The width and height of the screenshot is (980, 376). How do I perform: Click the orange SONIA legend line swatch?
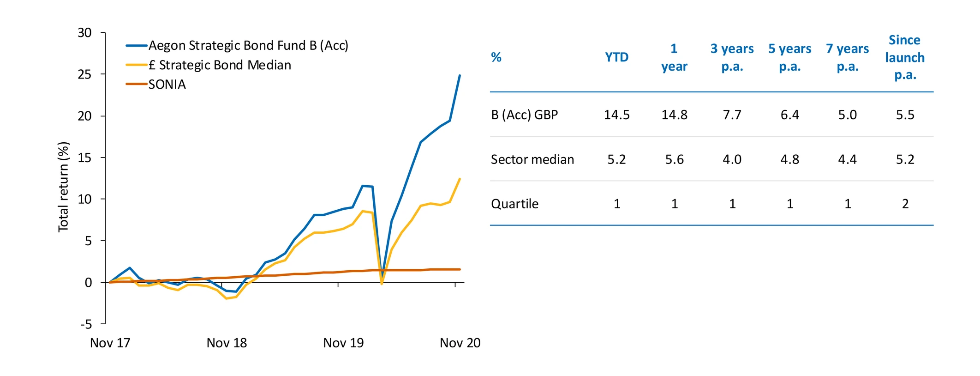pos(137,85)
